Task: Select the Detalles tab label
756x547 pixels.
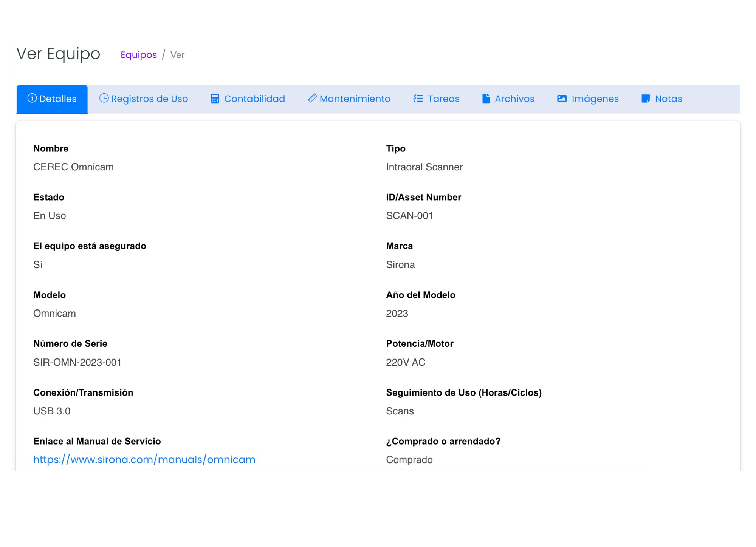Action: (x=58, y=99)
